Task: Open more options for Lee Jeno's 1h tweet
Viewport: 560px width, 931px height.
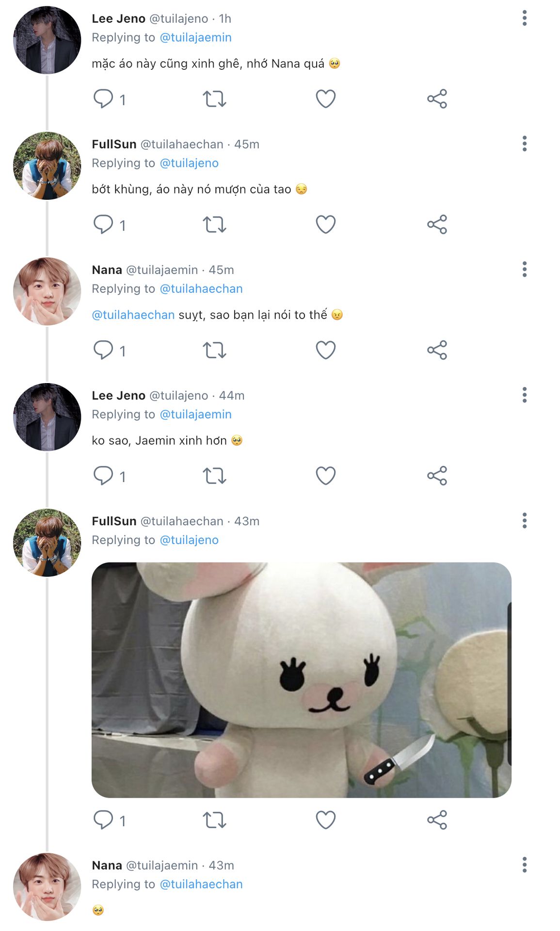Action: coord(524,18)
